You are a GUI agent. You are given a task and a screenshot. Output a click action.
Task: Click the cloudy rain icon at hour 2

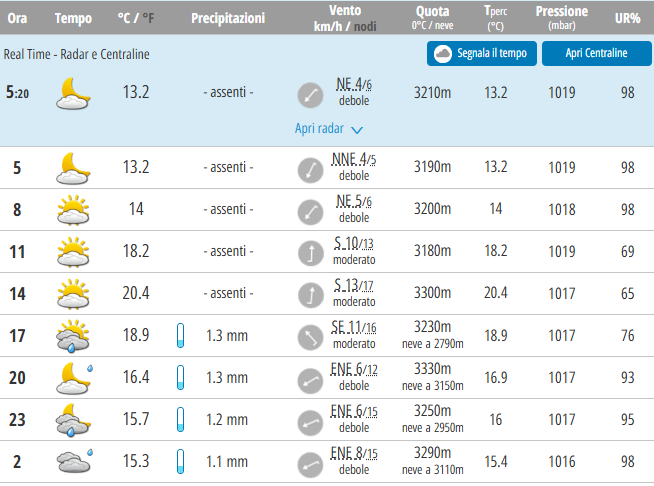click(x=73, y=461)
